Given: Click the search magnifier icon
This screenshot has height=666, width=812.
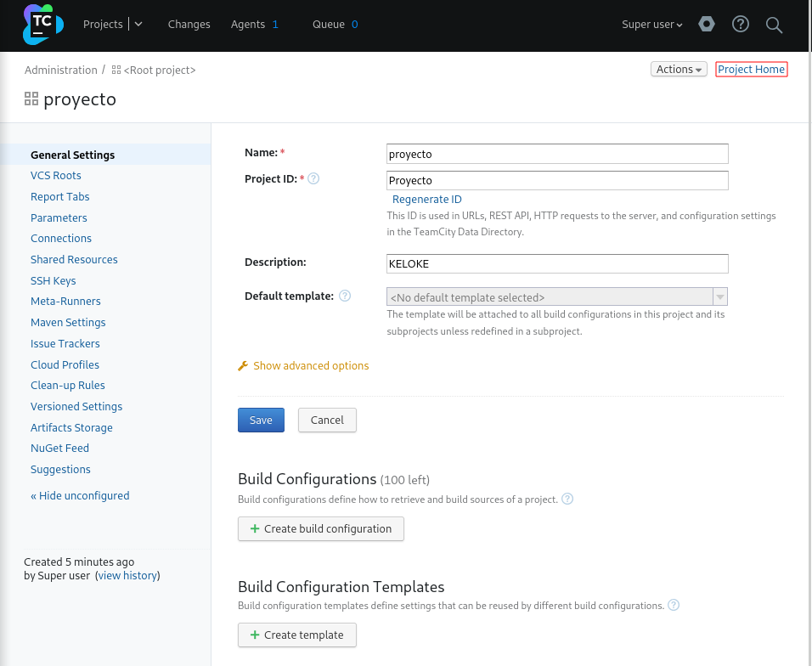Looking at the screenshot, I should 774,25.
